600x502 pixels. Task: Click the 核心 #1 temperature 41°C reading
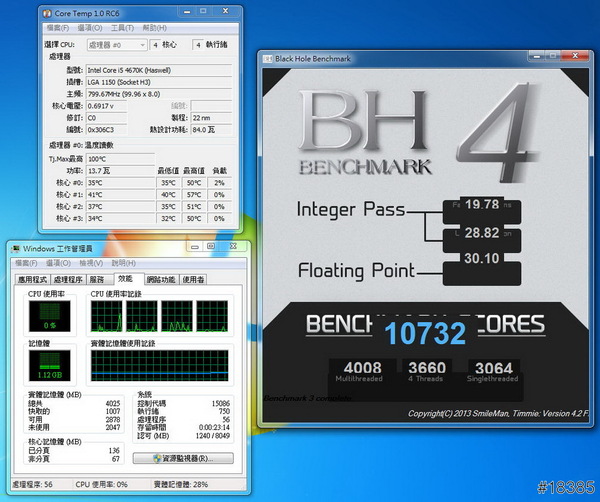click(120, 195)
